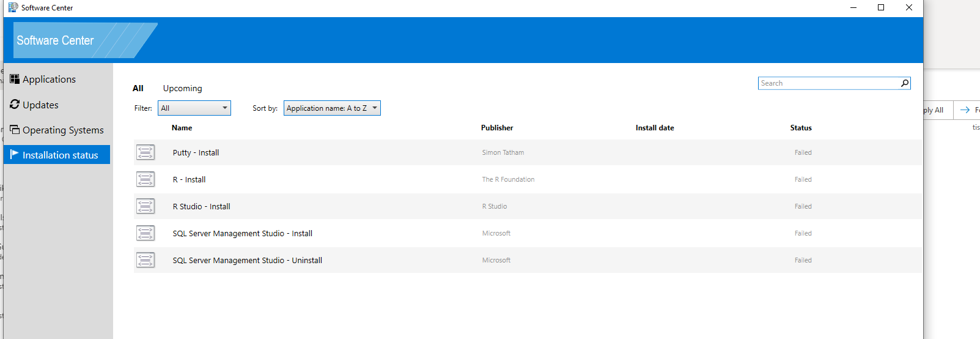Click the Failed status for R Studio
The height and width of the screenshot is (339, 980).
point(803,207)
